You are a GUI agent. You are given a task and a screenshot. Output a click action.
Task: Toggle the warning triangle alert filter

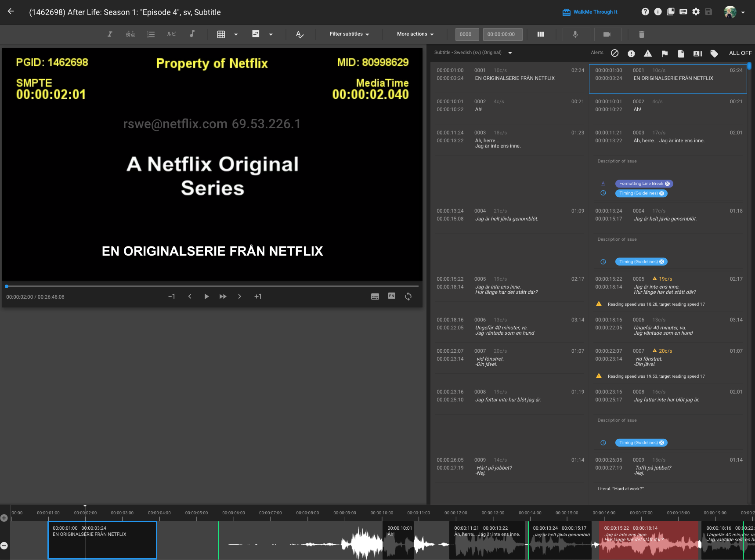pyautogui.click(x=648, y=53)
